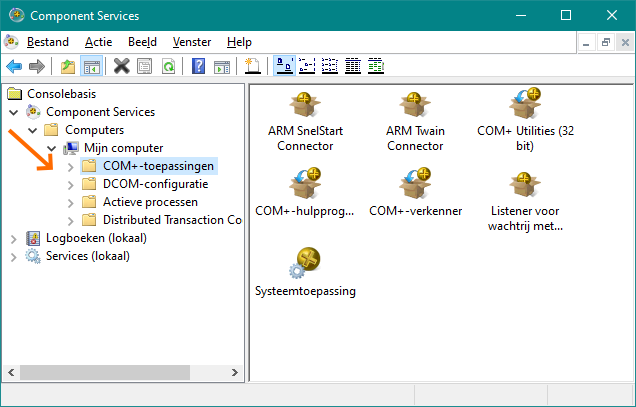
Task: Open Properties sheet toolbar icon
Action: point(144,66)
